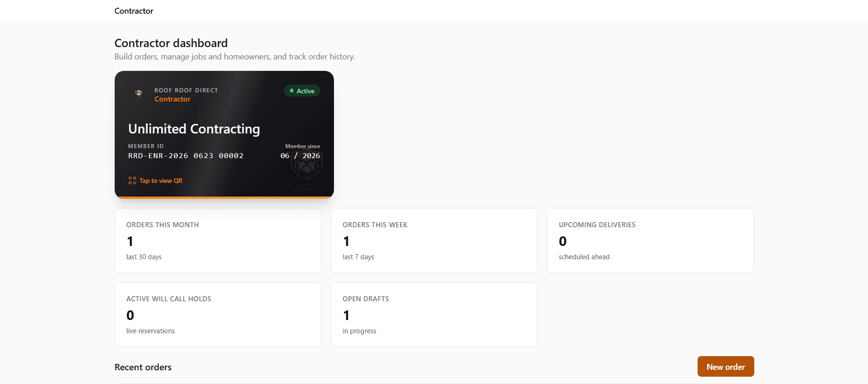The height and width of the screenshot is (384, 868).
Task: Click the Contractor dashboard heading
Action: coord(171,43)
